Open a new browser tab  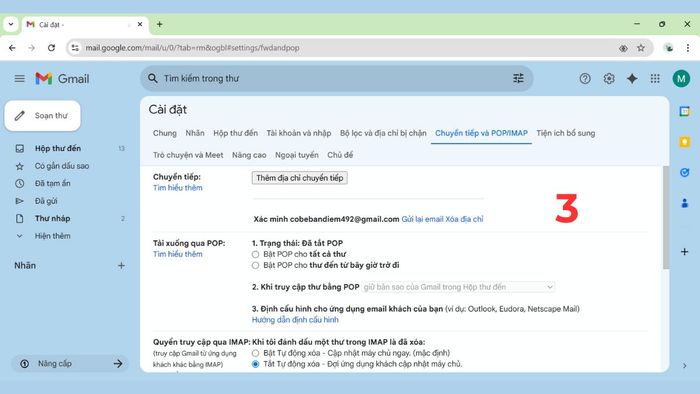click(159, 24)
